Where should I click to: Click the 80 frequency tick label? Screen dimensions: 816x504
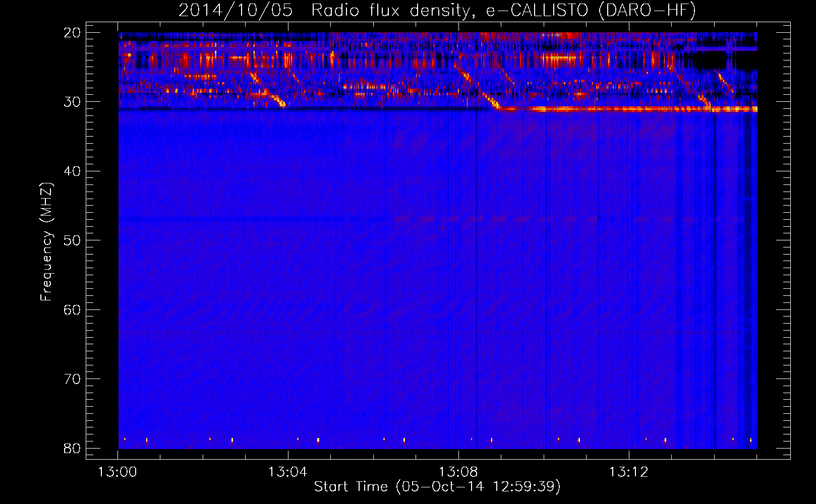[72, 448]
